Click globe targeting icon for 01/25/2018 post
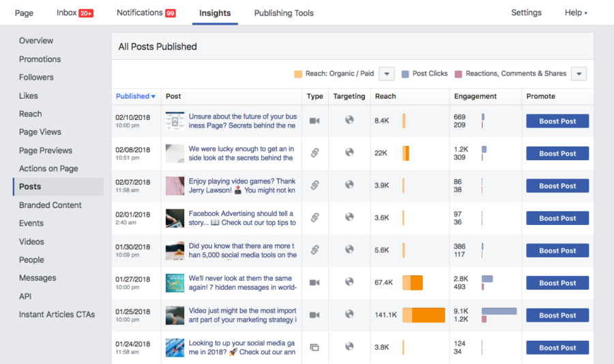Viewport: 614px width, 364px height. [x=349, y=314]
